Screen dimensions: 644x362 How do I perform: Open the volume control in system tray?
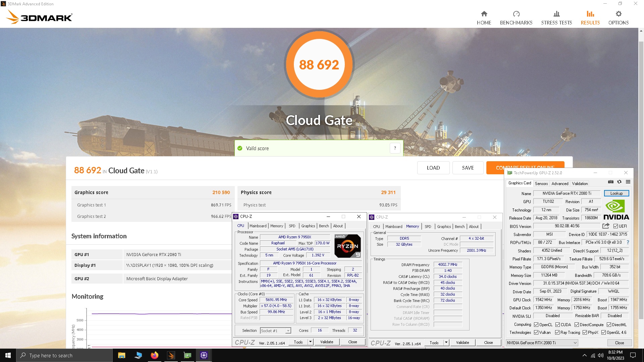click(x=601, y=355)
